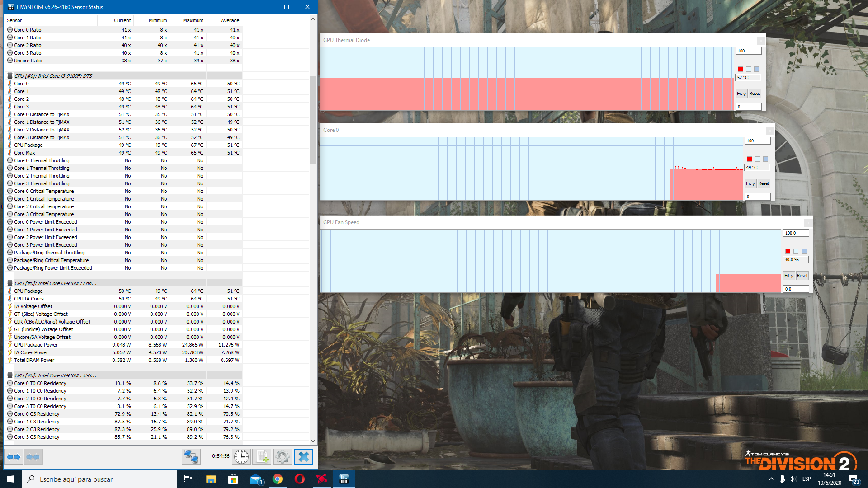The width and height of the screenshot is (868, 488).
Task: Click the taskbar clock showing 14:51
Action: [x=830, y=479]
